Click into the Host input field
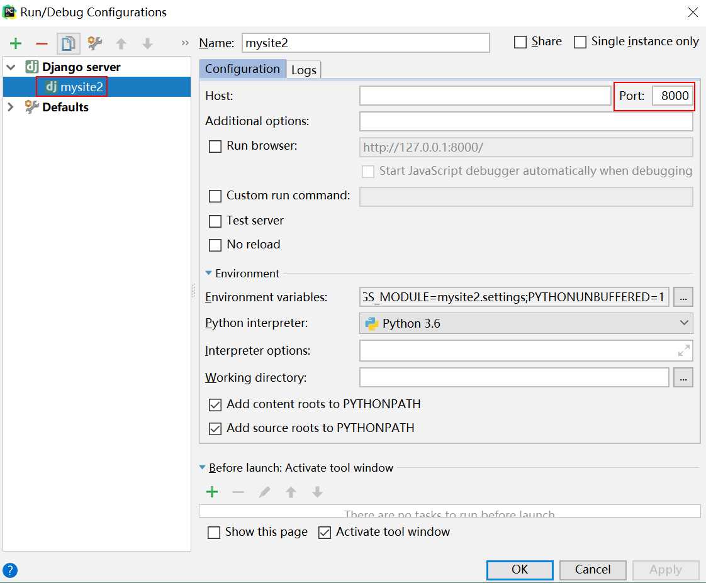Viewport: 706px width, 588px height. (x=485, y=96)
